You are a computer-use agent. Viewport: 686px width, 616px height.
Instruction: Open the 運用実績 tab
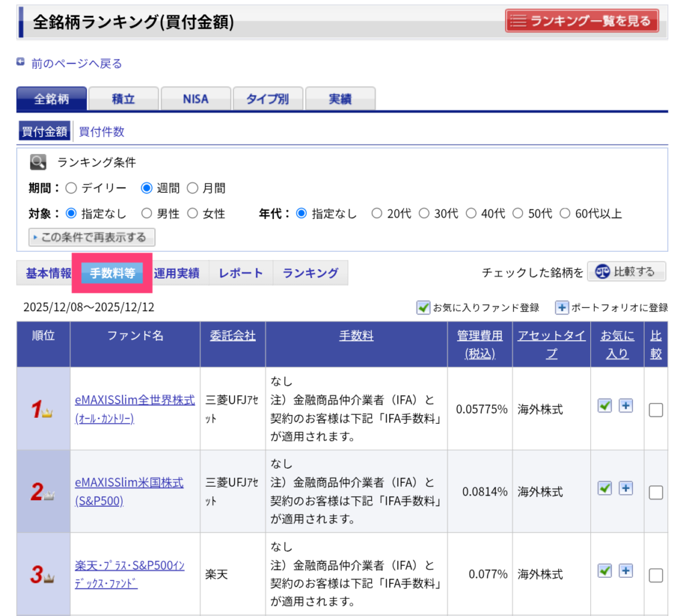176,273
